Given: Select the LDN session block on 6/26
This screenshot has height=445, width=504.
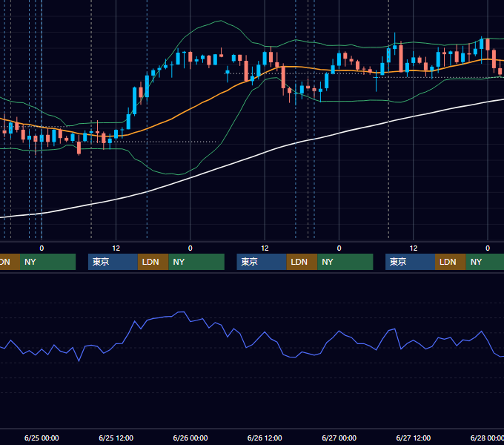Looking at the screenshot, I should point(302,262).
